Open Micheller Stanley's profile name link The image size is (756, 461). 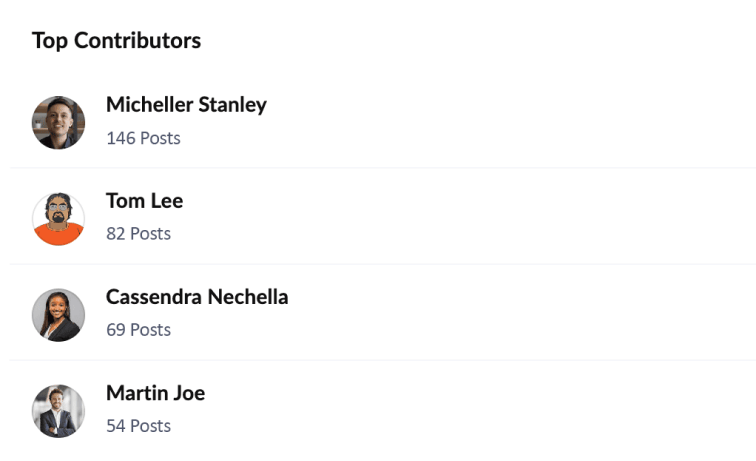[186, 105]
